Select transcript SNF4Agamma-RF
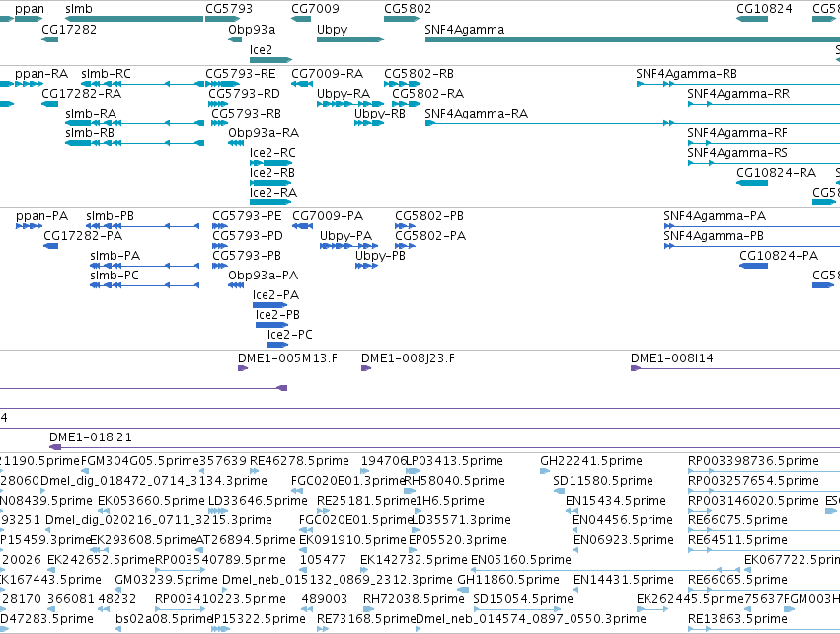840x634 pixels. [763, 143]
